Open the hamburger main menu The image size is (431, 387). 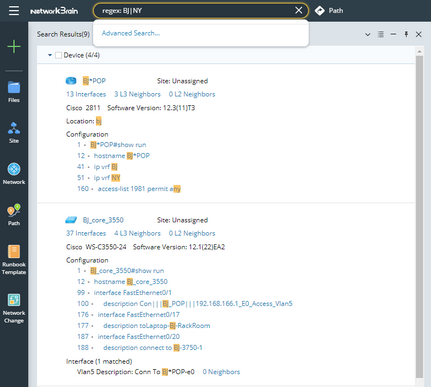pos(14,10)
